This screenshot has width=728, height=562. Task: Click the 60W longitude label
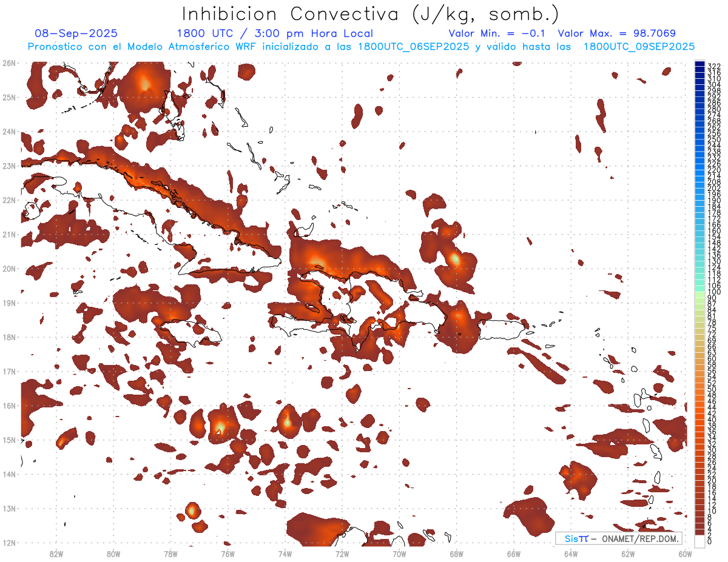(x=686, y=554)
